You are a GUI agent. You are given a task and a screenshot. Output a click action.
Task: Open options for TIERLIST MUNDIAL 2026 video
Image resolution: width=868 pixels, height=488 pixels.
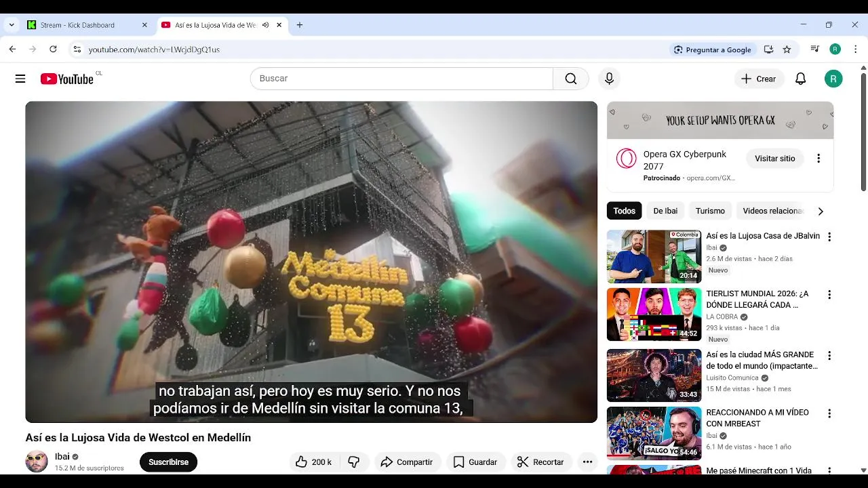pyautogui.click(x=829, y=295)
